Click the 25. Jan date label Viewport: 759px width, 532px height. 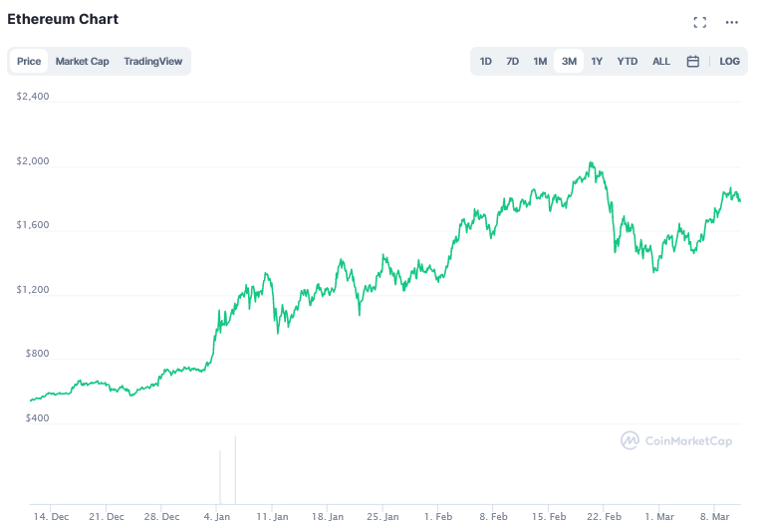point(382,516)
